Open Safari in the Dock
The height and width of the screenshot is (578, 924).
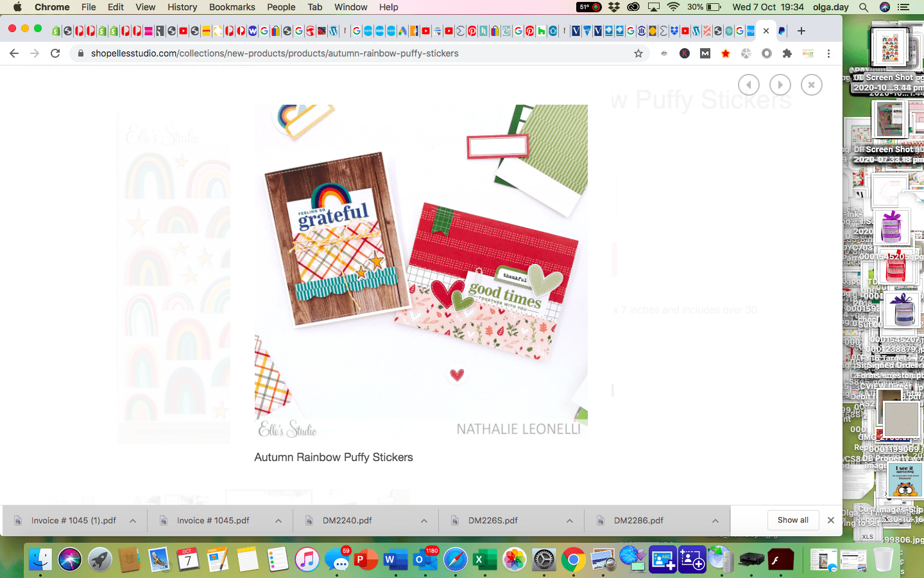pos(455,560)
